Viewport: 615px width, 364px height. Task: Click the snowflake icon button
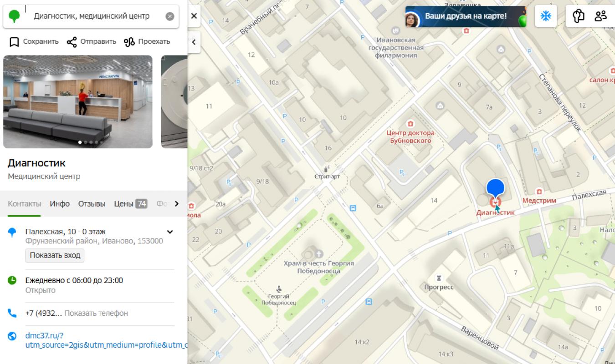pyautogui.click(x=546, y=16)
